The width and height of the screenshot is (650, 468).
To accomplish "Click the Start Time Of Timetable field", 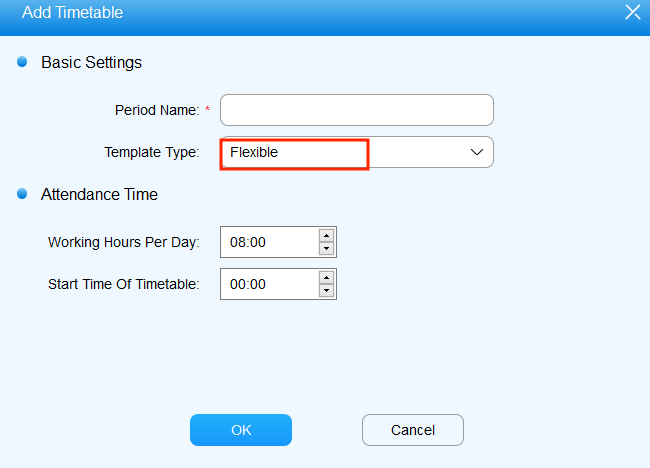I will click(x=269, y=284).
